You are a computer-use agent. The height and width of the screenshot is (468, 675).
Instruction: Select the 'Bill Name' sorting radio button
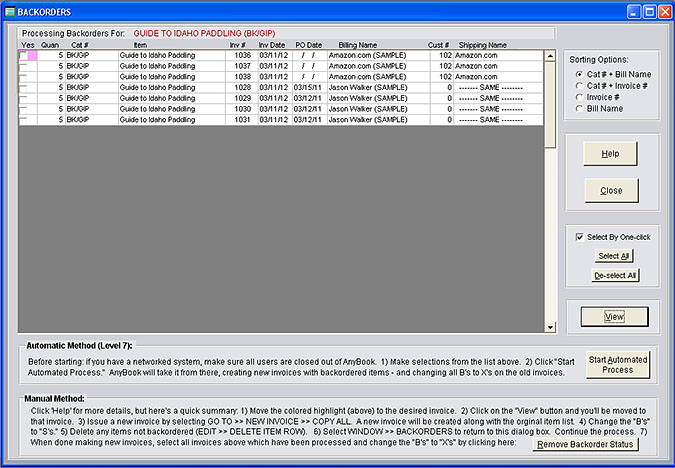coord(580,109)
